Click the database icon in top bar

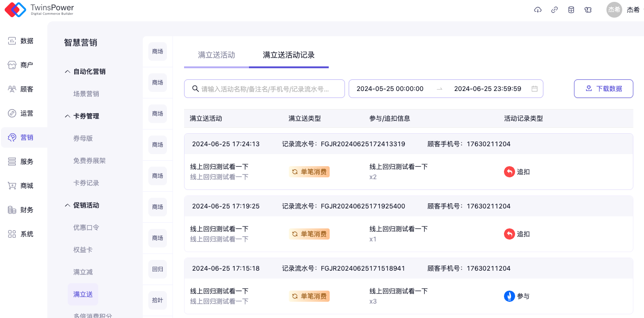point(571,10)
